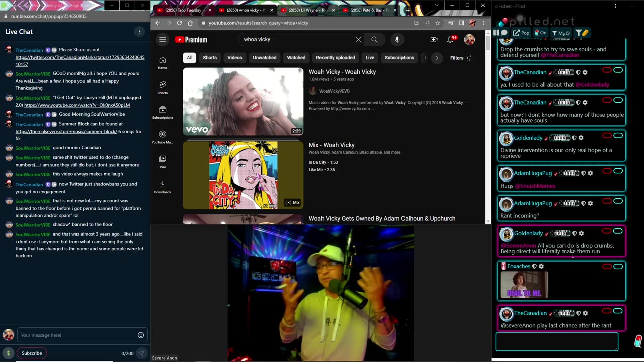This screenshot has width=644, height=362.
Task: Reload the YouTube page
Action: tap(179, 23)
